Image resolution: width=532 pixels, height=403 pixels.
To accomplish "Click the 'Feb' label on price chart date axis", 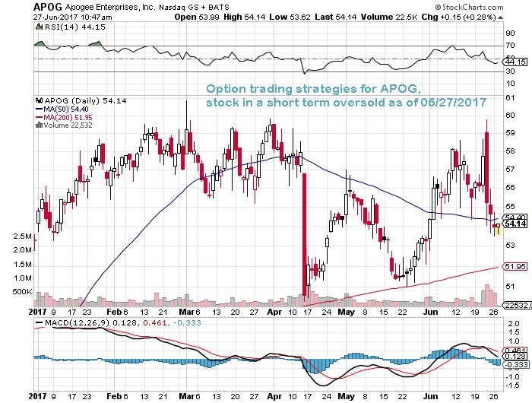I will point(114,312).
